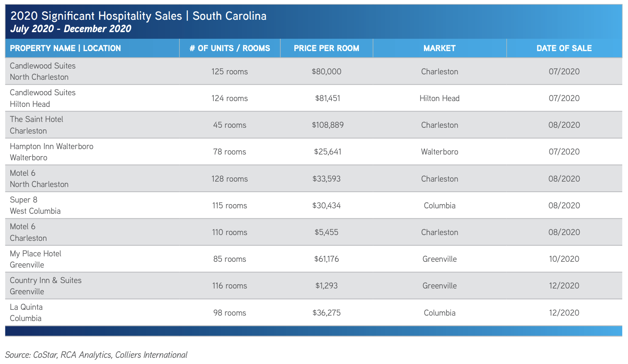Image resolution: width=628 pixels, height=364 pixels.
Task: Select the 128 rooms value for Motel 6
Action: (x=230, y=179)
